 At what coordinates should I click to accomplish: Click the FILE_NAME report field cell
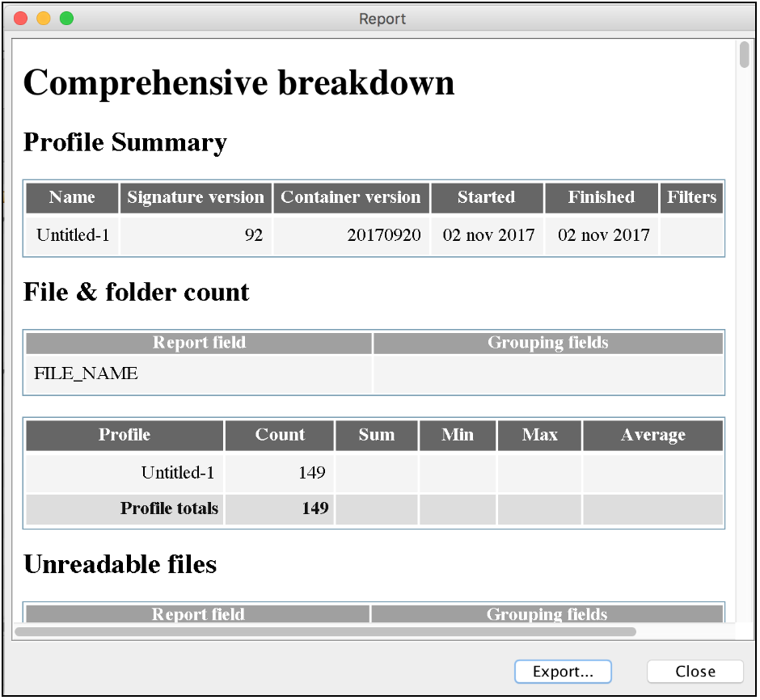[x=87, y=373]
